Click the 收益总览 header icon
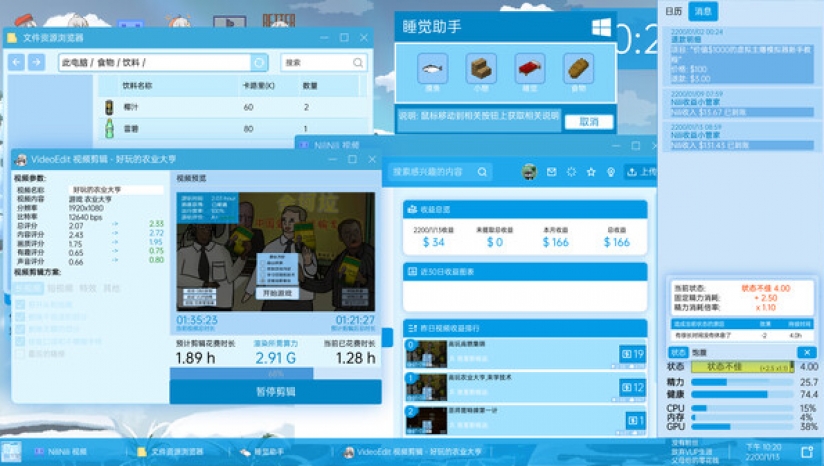 tap(413, 209)
